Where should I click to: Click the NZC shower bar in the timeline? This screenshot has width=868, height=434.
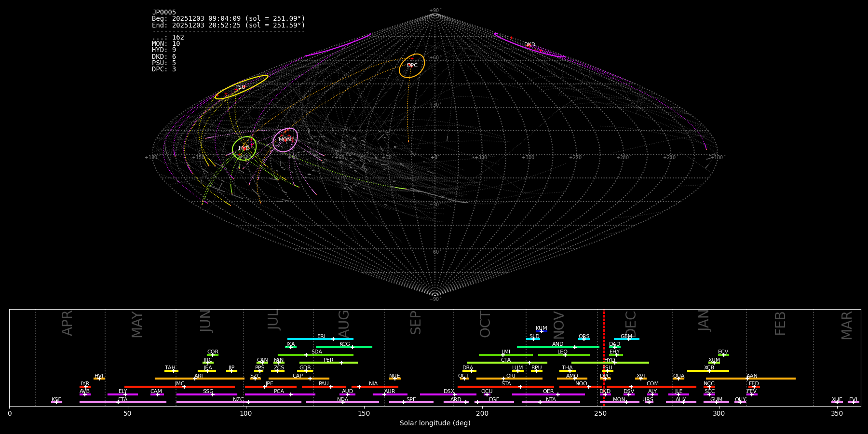[239, 402]
